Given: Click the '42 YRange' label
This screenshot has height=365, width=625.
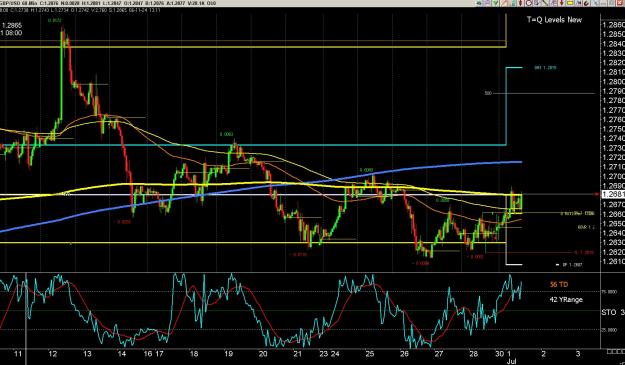Looking at the screenshot, I should (566, 300).
